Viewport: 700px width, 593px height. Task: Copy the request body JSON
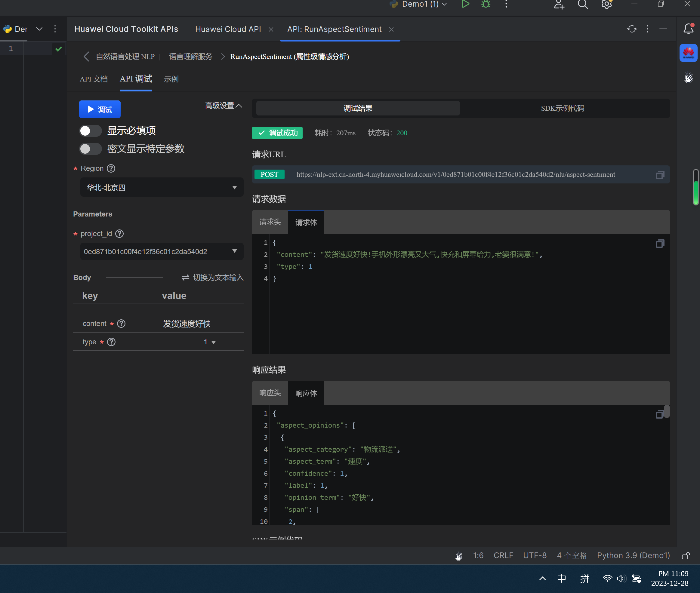pos(660,244)
